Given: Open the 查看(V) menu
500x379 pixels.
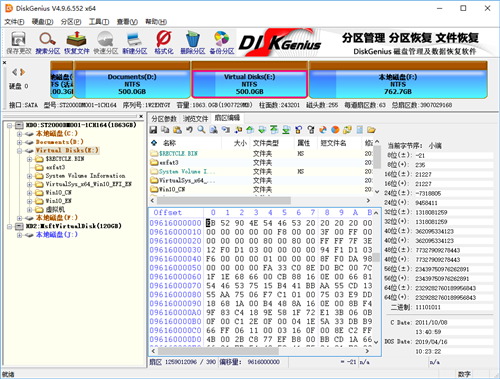Looking at the screenshot, I should [x=127, y=22].
